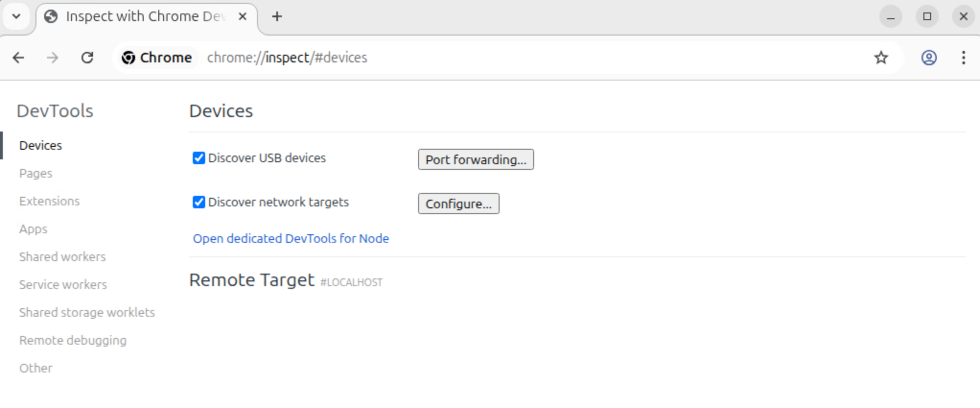Open Service workers section
Image resolution: width=980 pixels, height=408 pixels.
click(x=63, y=285)
